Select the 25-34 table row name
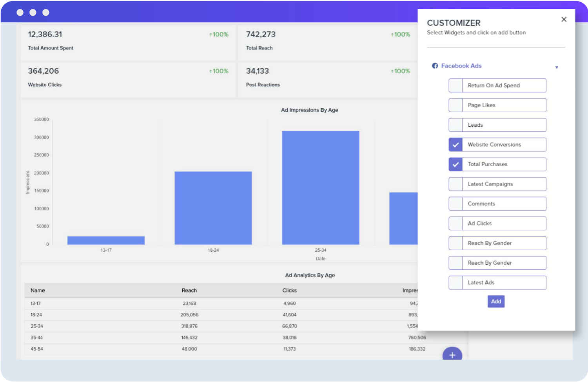588x382 pixels. (37, 326)
